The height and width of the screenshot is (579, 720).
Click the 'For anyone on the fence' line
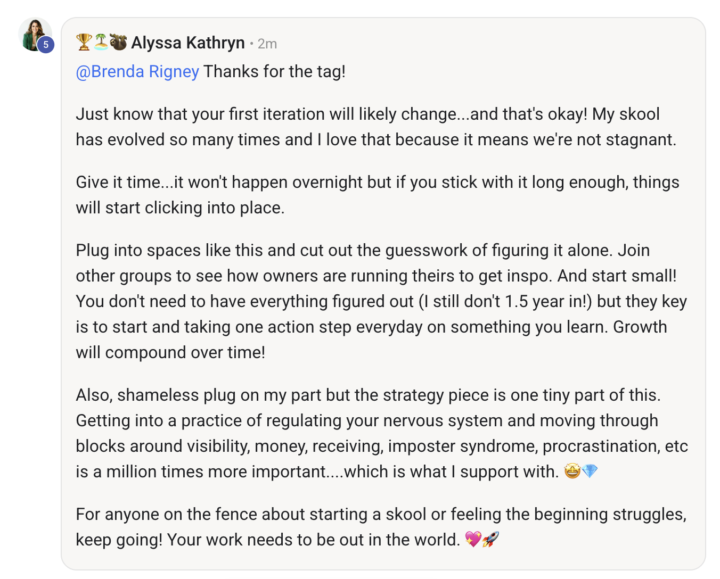(x=381, y=514)
